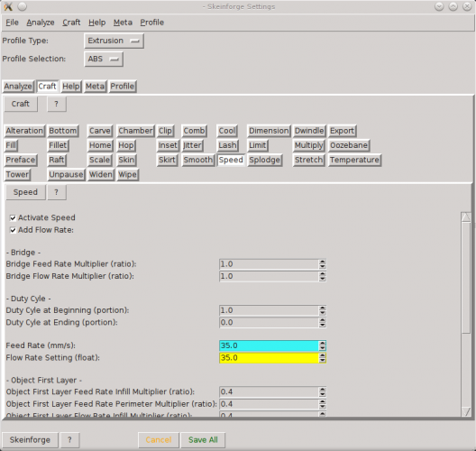Open the Craft menu in menu bar
Viewport: 476px width, 451px height.
click(x=71, y=23)
